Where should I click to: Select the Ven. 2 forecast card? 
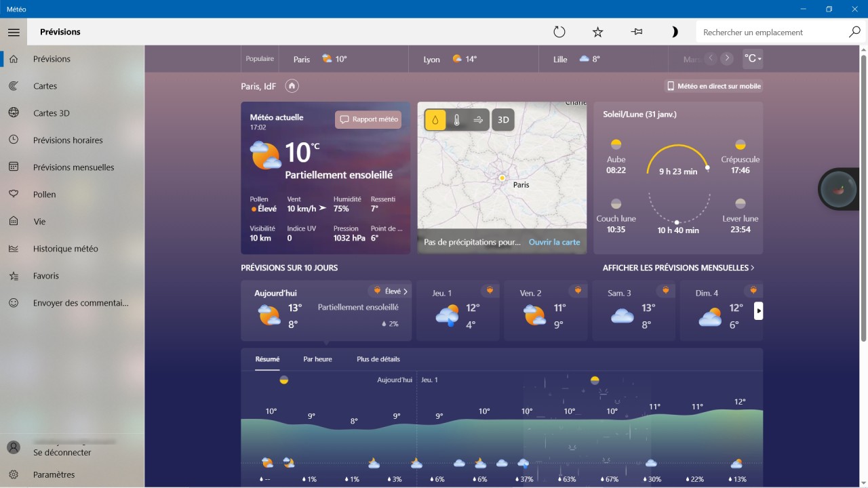[x=545, y=310]
